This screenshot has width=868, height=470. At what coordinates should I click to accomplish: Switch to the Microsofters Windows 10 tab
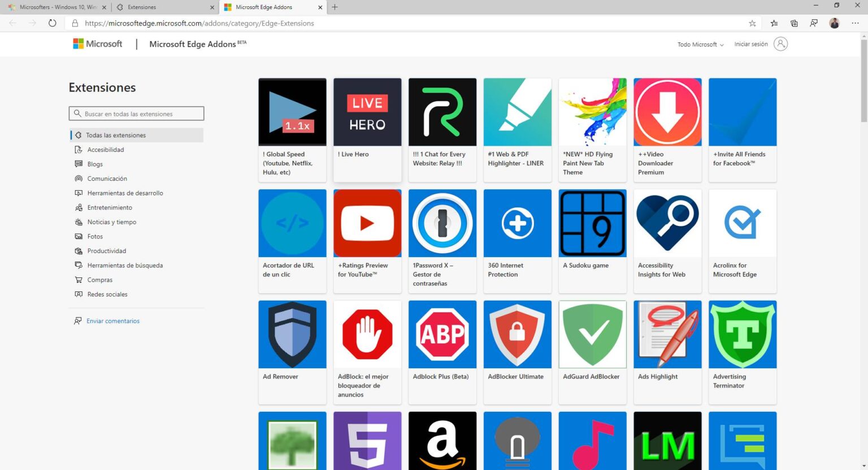point(57,7)
